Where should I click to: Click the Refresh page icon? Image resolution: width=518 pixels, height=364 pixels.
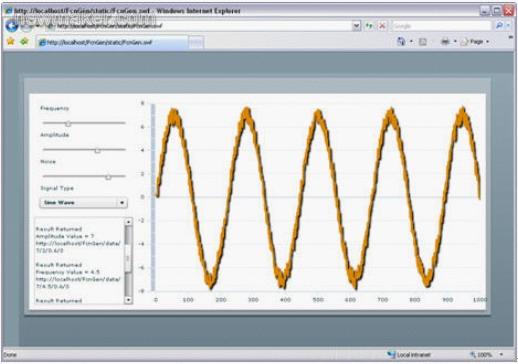pyautogui.click(x=369, y=26)
